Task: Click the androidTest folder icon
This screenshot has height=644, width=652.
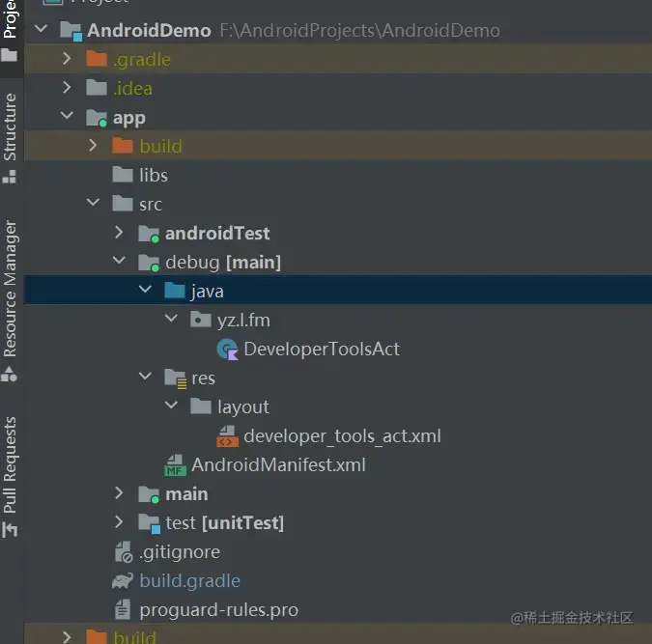Action: [149, 234]
